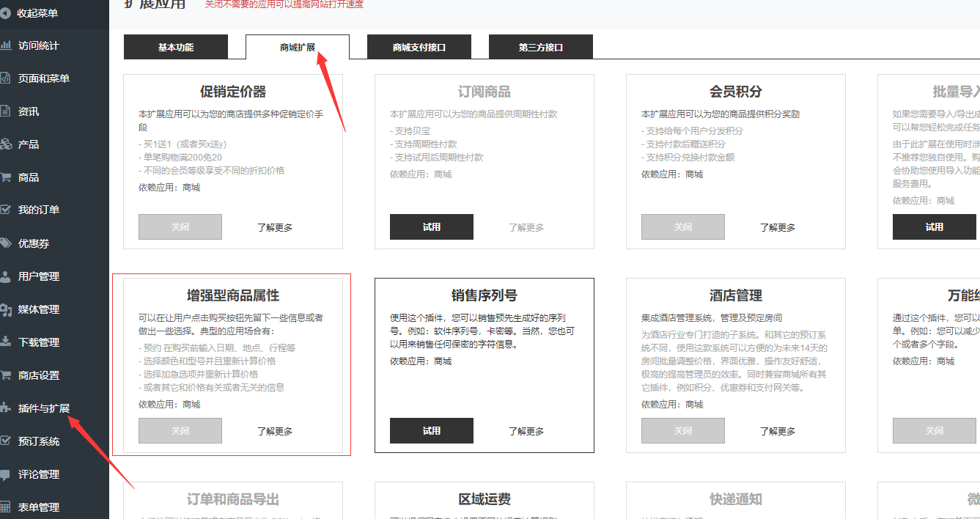Screen dimensions: 980x519
Task: Open the 我的订单 menu item
Action: [x=39, y=210]
